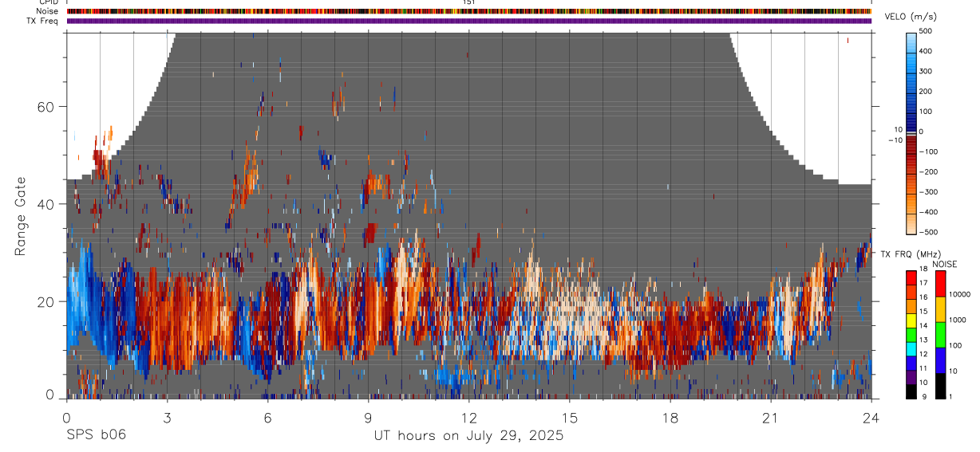Viewport: 980px width, 452px height.
Task: Click the yellow segment of NOISE colorbar
Action: pos(940,309)
